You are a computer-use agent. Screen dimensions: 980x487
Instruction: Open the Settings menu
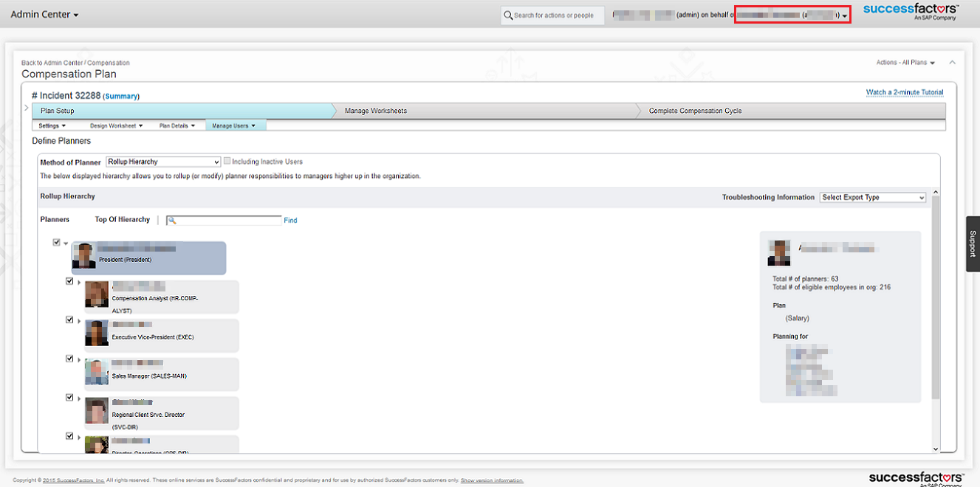pyautogui.click(x=52, y=125)
